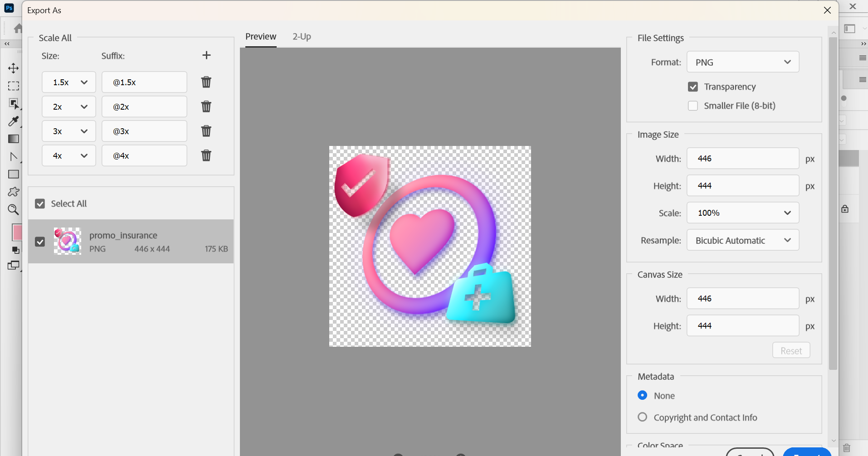Click the foreground color swatch
This screenshot has height=456, width=868.
pos(17,232)
